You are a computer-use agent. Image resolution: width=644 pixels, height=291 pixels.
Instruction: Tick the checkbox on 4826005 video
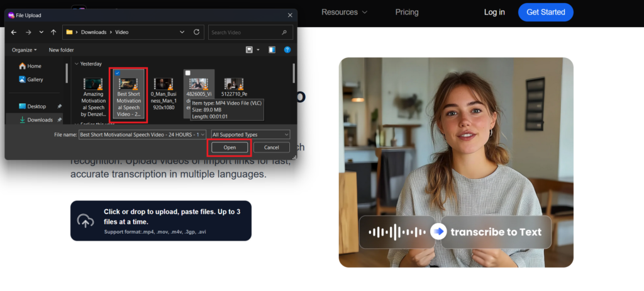pos(188,73)
